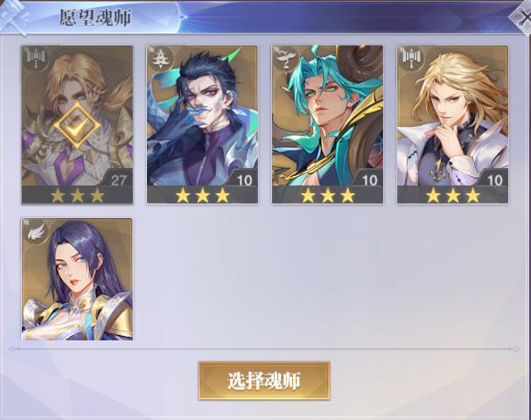Screen dimensions: 531x420
Task: Click the class icon on the checked card
Action: click(36, 59)
